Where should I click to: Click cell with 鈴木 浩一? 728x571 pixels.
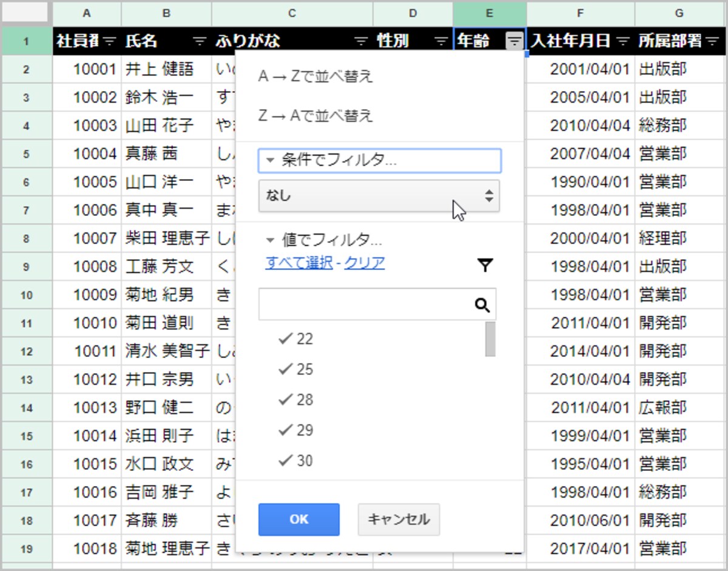(166, 97)
